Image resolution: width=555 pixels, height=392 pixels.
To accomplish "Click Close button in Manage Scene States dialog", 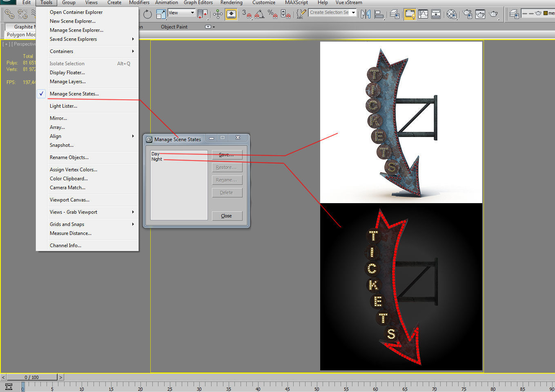I will point(227,216).
